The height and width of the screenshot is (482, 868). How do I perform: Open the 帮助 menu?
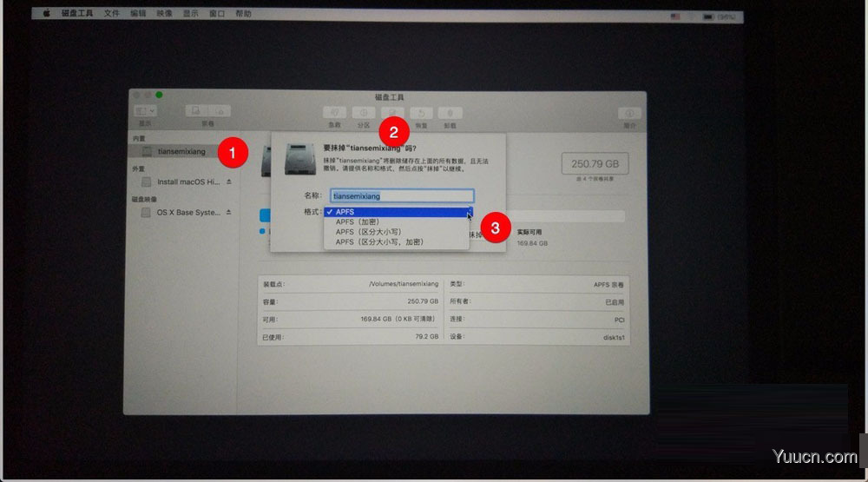[243, 13]
